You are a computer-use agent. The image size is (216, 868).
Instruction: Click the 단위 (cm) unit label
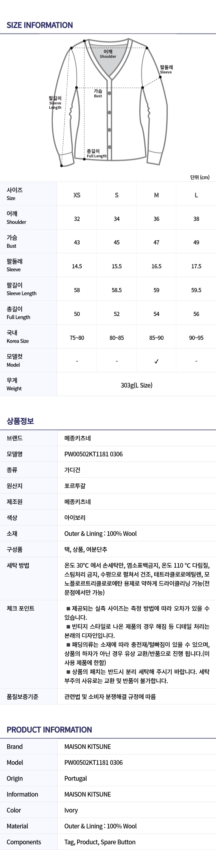point(200,177)
